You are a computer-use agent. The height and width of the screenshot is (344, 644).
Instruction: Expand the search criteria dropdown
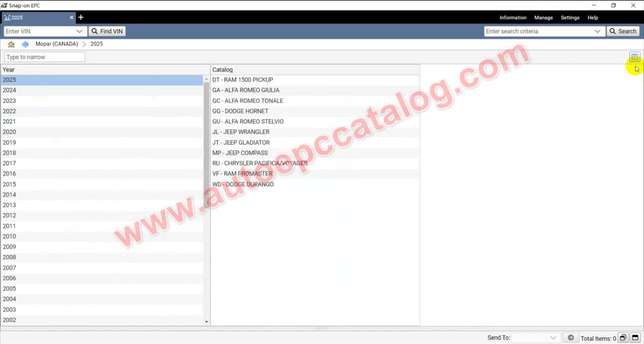pos(597,31)
